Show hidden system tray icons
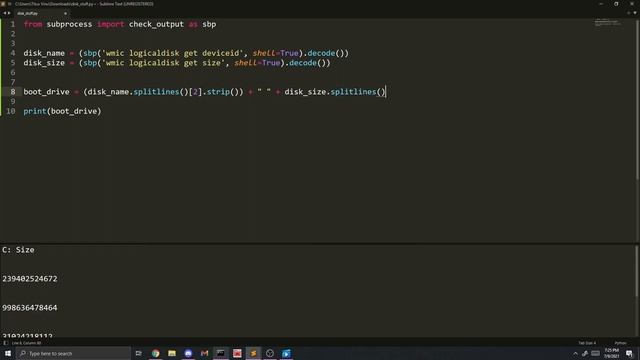Viewport: 640px width, 360px height. [576, 353]
